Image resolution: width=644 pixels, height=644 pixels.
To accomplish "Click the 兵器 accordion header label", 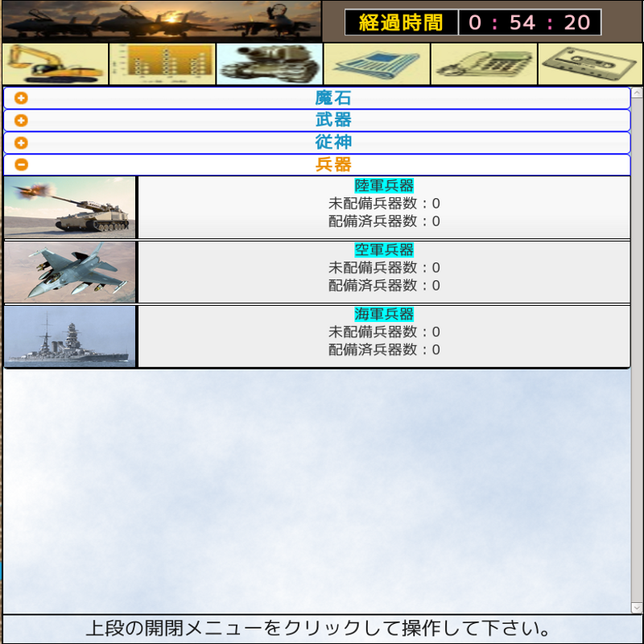I will coord(333,165).
